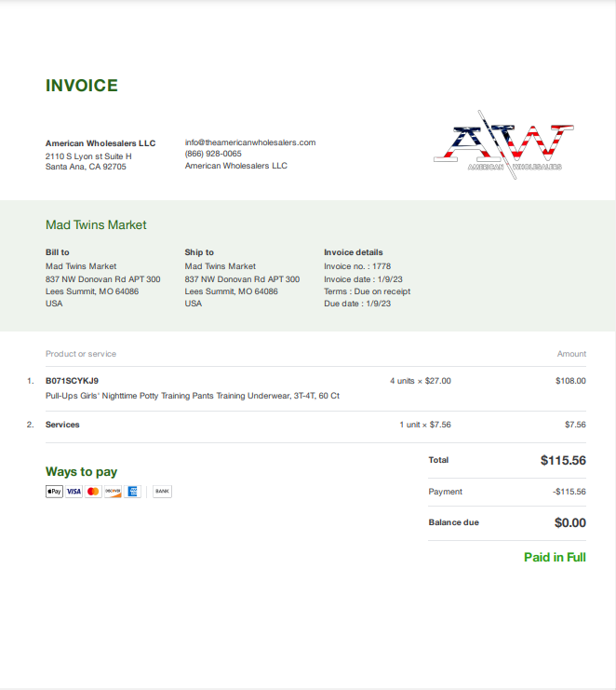Click Invoice date : 1/9/23 line
The height and width of the screenshot is (690, 616).
coord(363,279)
